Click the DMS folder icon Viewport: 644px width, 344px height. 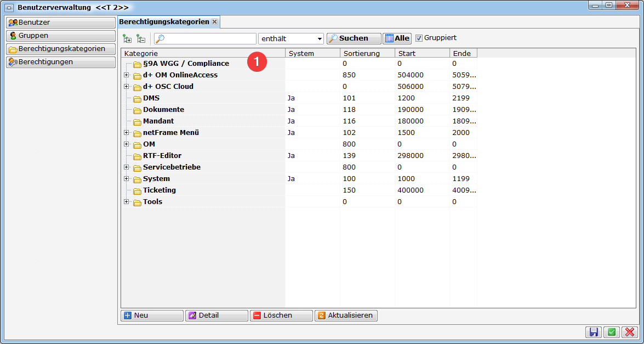(137, 99)
